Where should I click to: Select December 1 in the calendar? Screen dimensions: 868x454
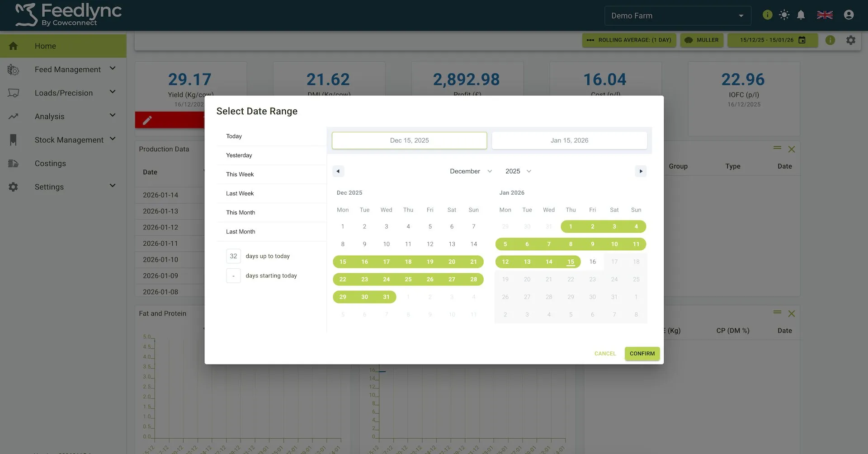[343, 226]
